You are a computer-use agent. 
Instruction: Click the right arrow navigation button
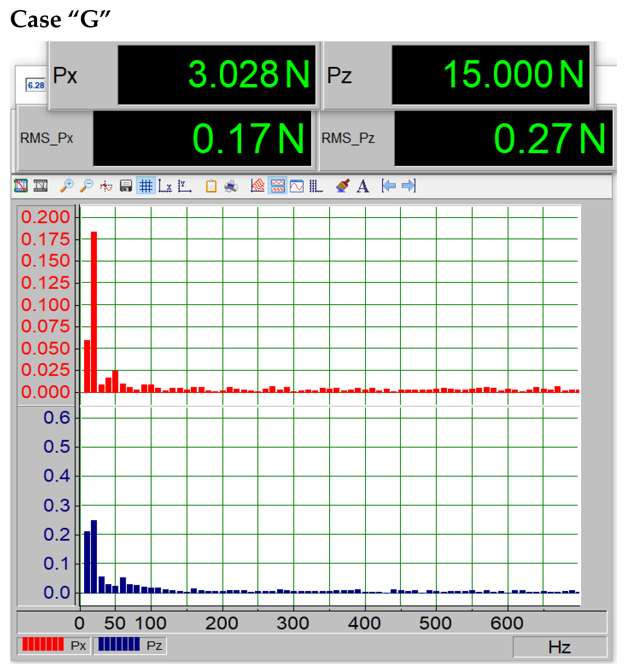pyautogui.click(x=409, y=186)
